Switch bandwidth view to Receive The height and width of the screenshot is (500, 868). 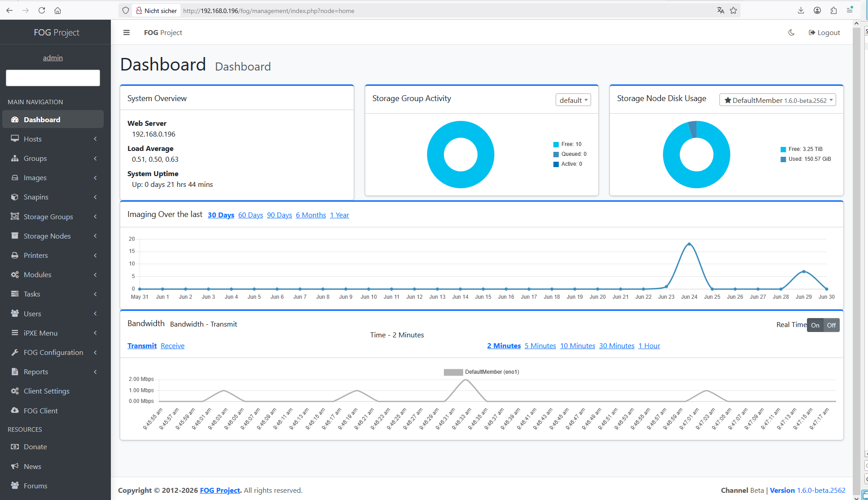tap(172, 346)
